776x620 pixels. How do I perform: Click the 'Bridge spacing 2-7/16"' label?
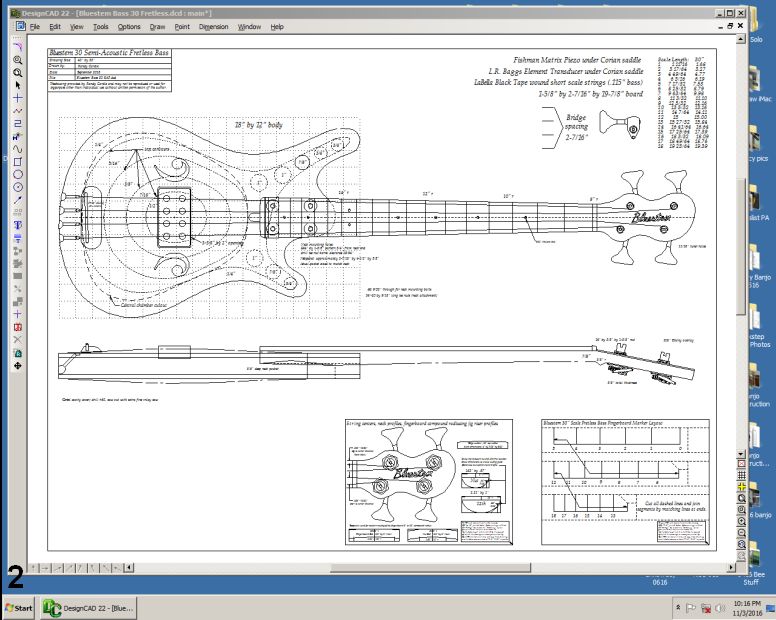click(x=576, y=127)
